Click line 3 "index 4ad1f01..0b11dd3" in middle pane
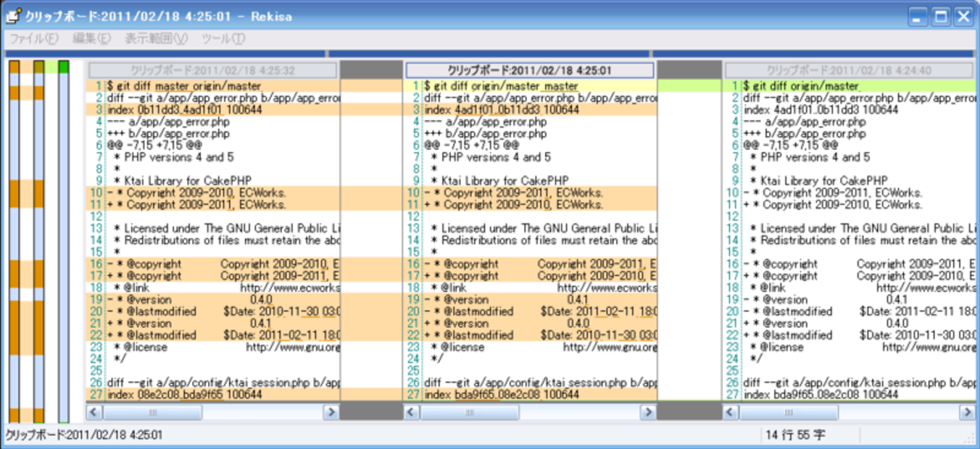Image resolution: width=980 pixels, height=449 pixels. [x=501, y=110]
